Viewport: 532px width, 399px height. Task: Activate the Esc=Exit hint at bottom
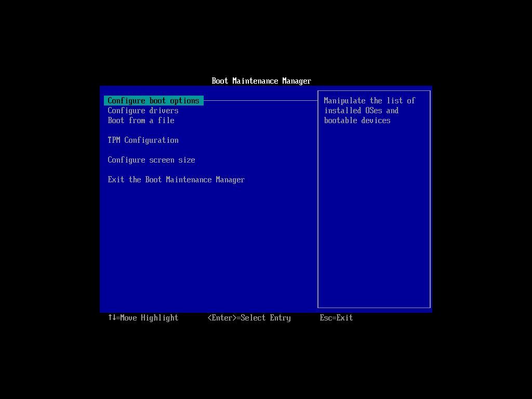[336, 317]
